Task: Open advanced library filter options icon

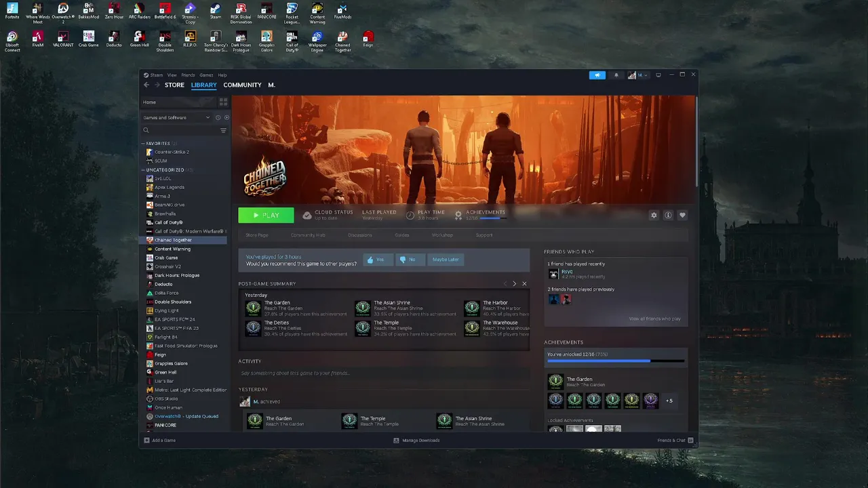Action: click(223, 130)
